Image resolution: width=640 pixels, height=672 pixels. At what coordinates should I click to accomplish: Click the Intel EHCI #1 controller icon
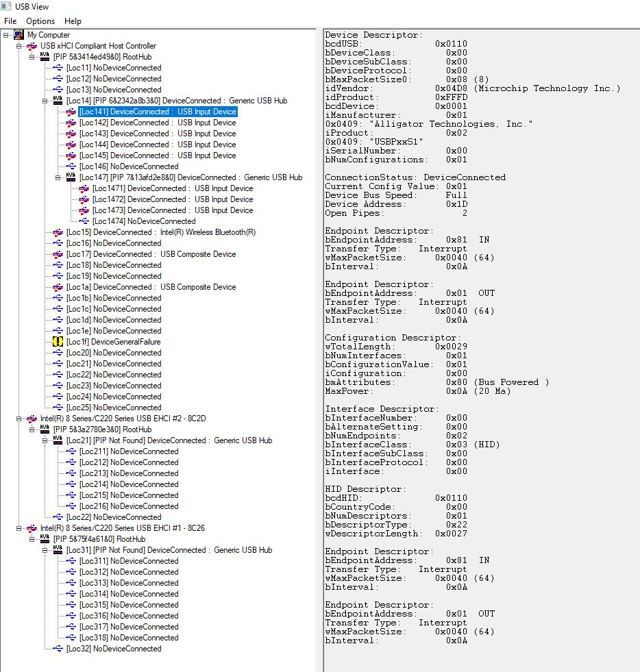tap(32, 528)
